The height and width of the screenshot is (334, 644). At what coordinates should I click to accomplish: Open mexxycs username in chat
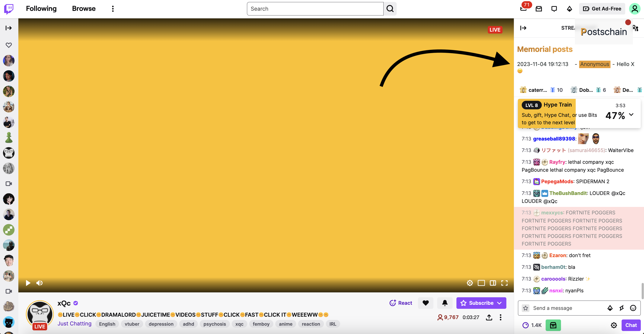[x=552, y=213]
